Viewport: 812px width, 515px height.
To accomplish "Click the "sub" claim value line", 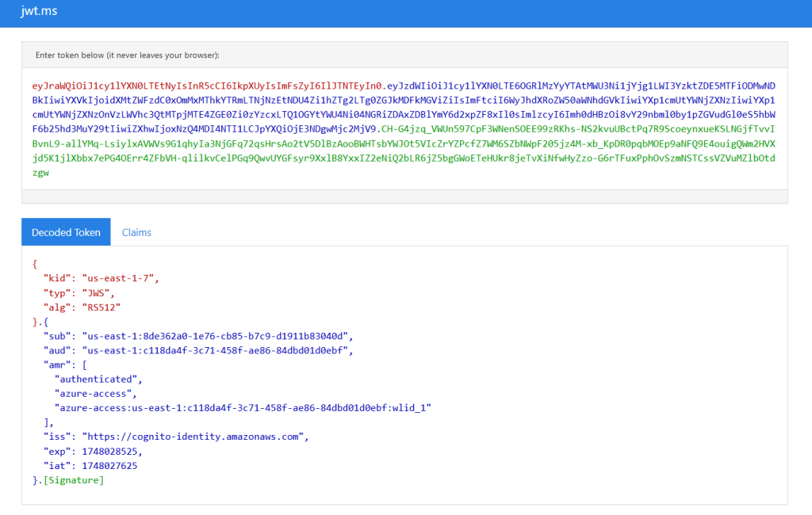I will pyautogui.click(x=198, y=337).
